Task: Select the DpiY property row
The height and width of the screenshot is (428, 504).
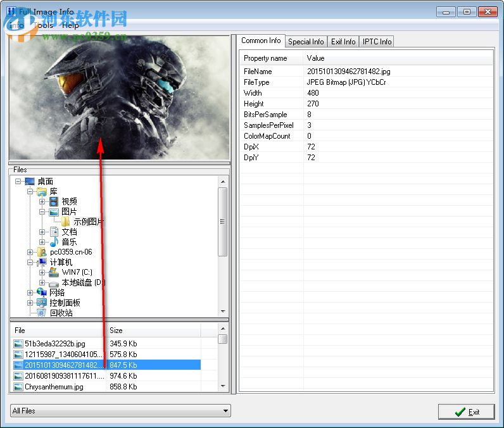Action: coord(367,157)
